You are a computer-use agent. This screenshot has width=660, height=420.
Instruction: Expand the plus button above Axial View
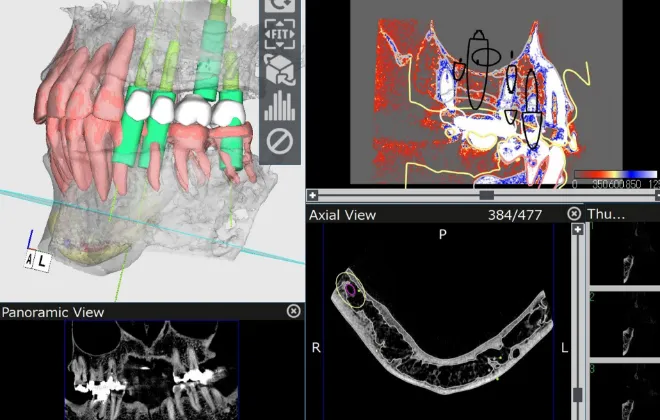[x=313, y=195]
